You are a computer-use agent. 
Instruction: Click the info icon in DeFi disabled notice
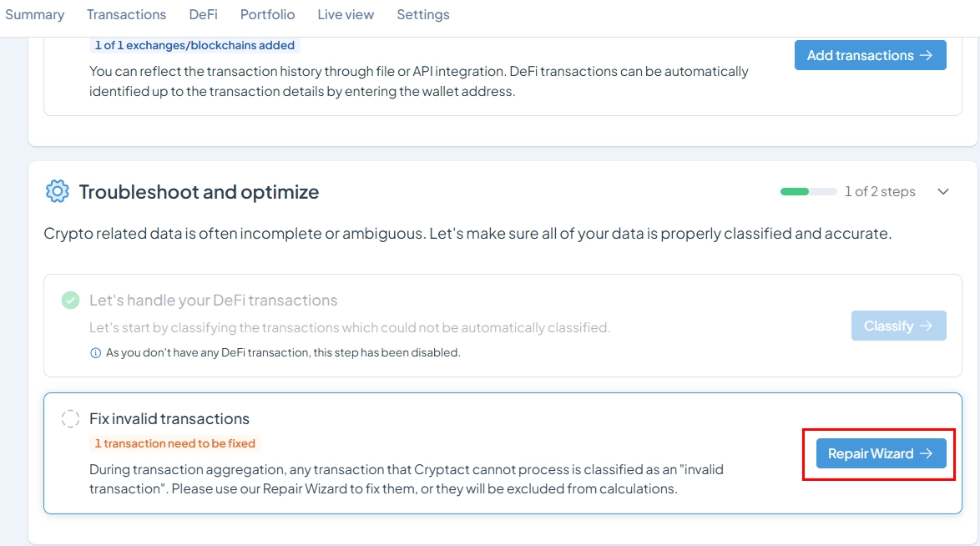[96, 353]
